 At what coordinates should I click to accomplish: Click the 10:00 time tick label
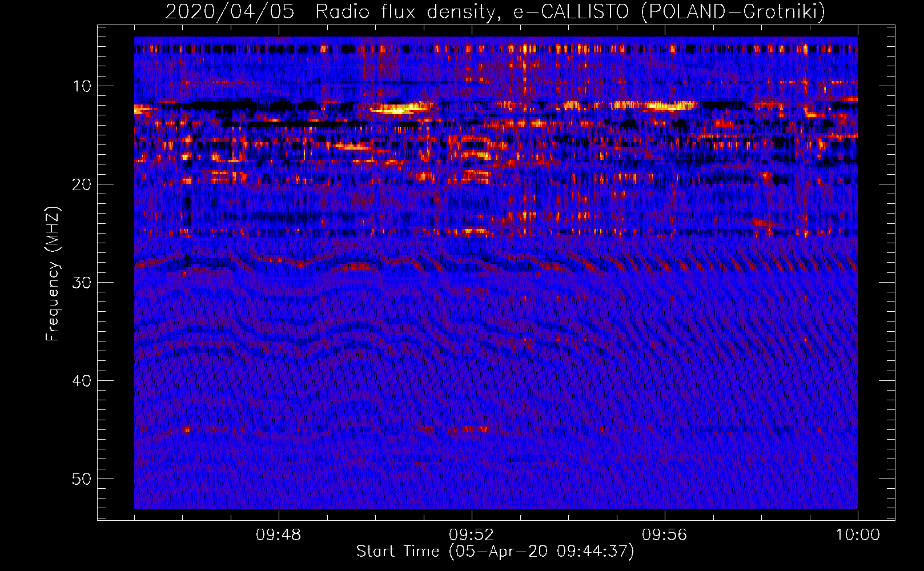(858, 535)
